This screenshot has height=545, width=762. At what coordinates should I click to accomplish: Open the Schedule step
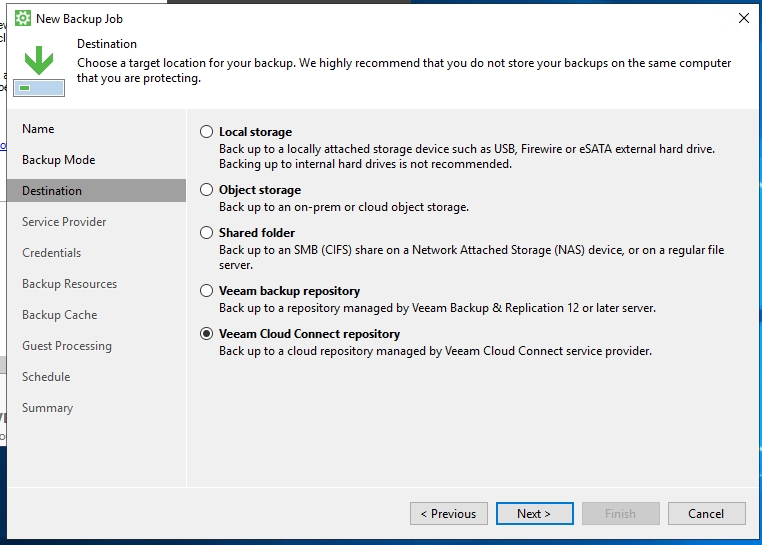point(46,377)
